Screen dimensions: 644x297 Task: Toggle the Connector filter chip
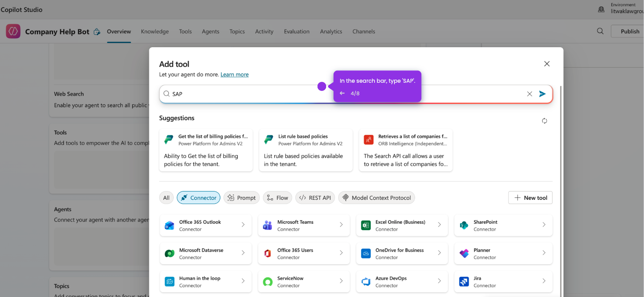[198, 198]
